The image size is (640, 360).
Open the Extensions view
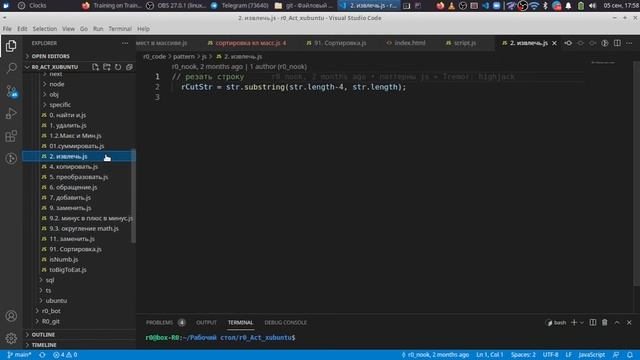(x=11, y=136)
